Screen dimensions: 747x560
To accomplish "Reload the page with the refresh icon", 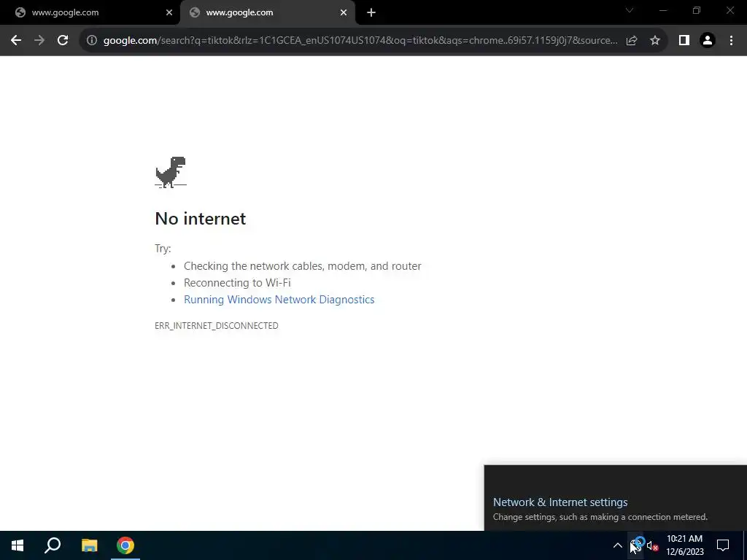I will click(63, 41).
